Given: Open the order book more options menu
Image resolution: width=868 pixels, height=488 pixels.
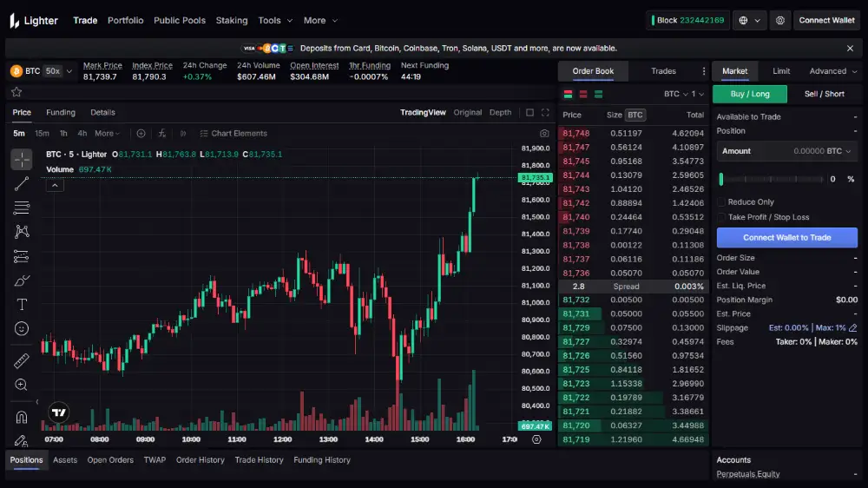Looking at the screenshot, I should pos(704,71).
